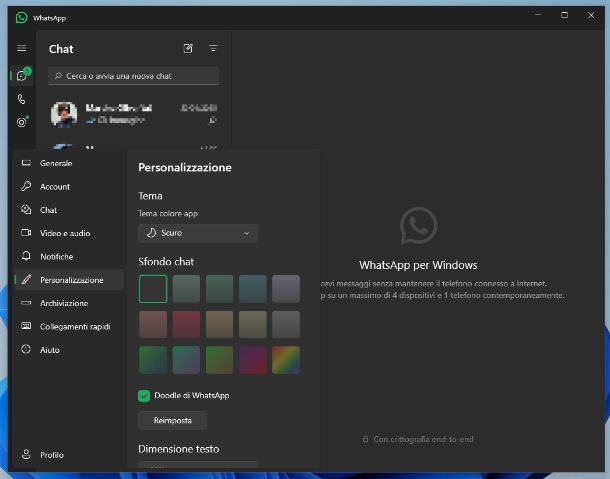Focus the Cerca o avvia una nuova chat field
Image resolution: width=610 pixels, height=479 pixels.
[x=133, y=76]
